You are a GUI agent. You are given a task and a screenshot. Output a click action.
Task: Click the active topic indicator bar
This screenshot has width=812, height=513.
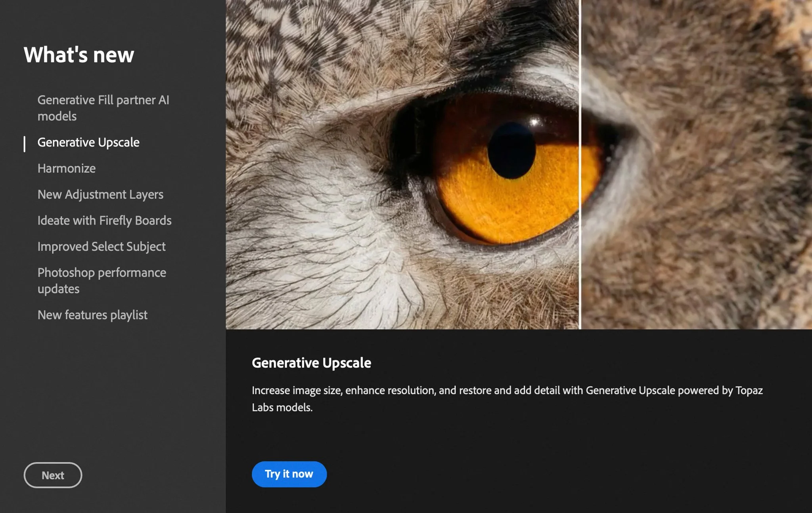point(25,142)
